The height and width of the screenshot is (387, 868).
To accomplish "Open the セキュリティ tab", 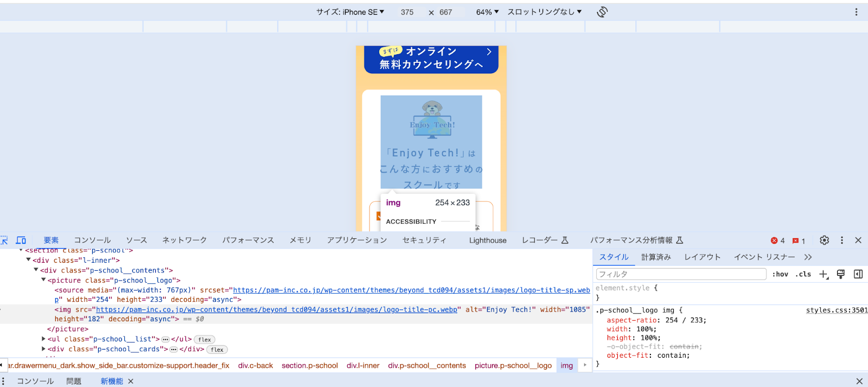I will point(424,240).
